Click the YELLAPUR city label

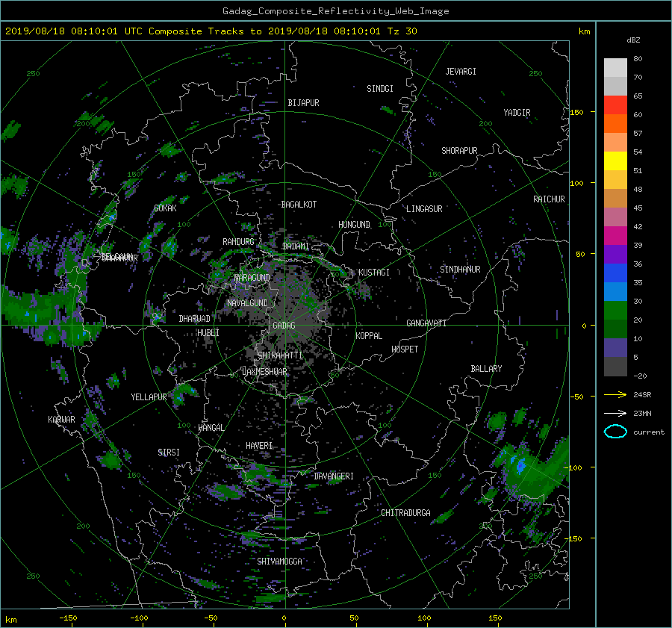point(149,397)
